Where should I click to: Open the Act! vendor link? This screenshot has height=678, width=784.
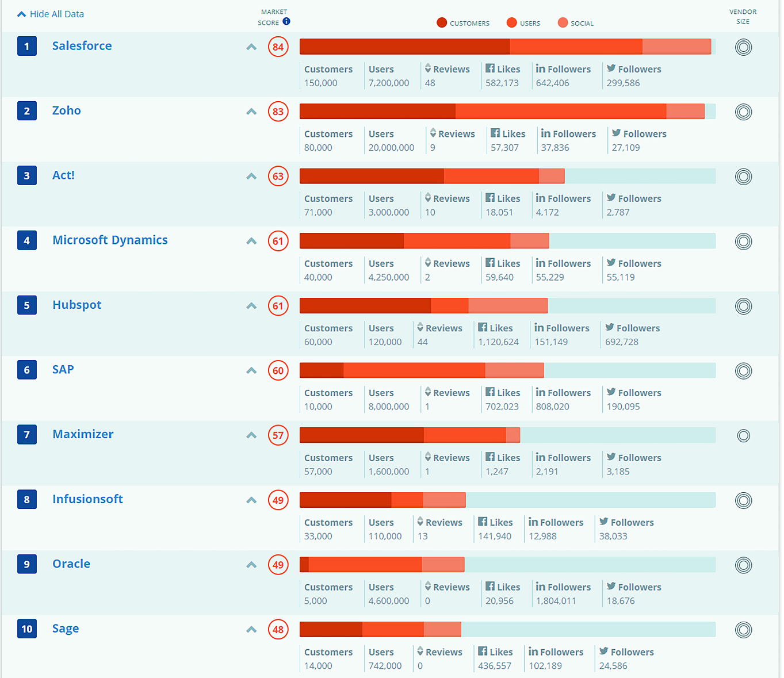pos(63,175)
